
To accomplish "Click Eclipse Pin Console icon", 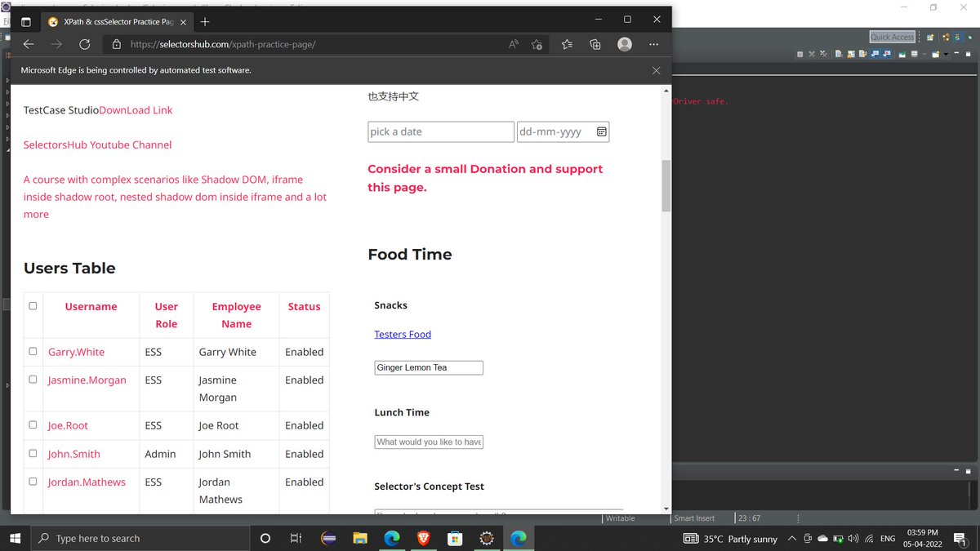I will tap(902, 54).
